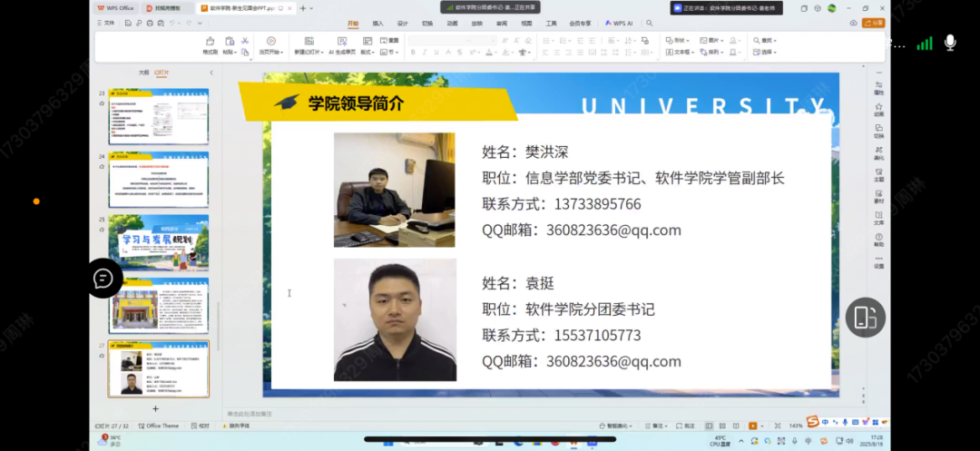Start slideshow with 当页开始 play icon
Image resolution: width=980 pixels, height=451 pixels.
click(270, 43)
